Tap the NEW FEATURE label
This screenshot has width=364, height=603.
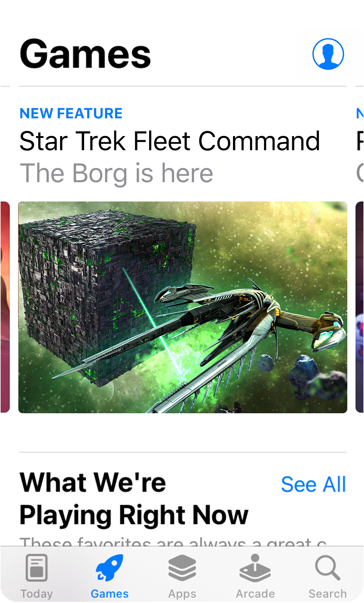tap(71, 113)
